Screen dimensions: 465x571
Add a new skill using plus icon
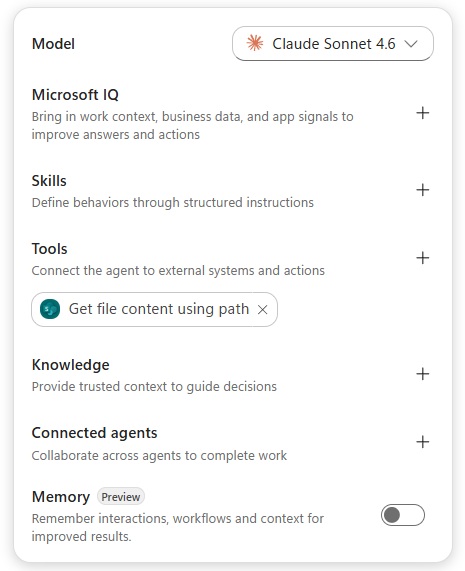(422, 190)
